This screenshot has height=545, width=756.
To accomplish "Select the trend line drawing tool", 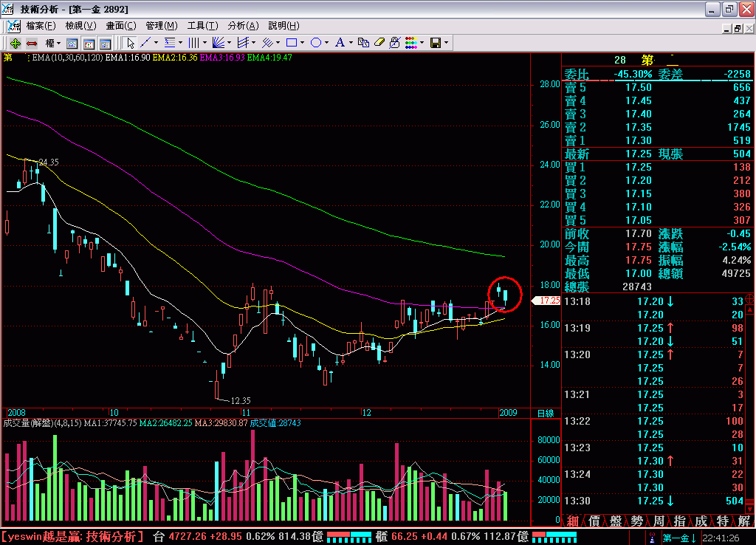I will (145, 43).
